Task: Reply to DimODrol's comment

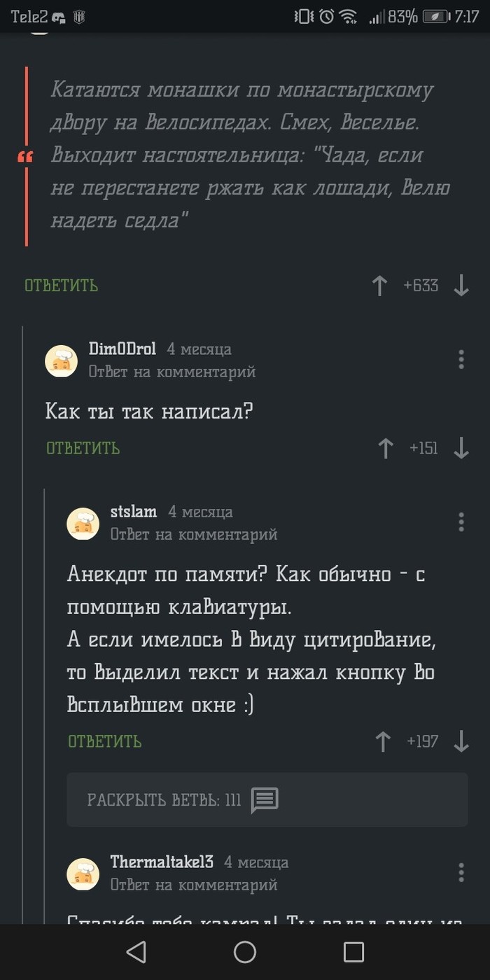Action: coord(83,448)
